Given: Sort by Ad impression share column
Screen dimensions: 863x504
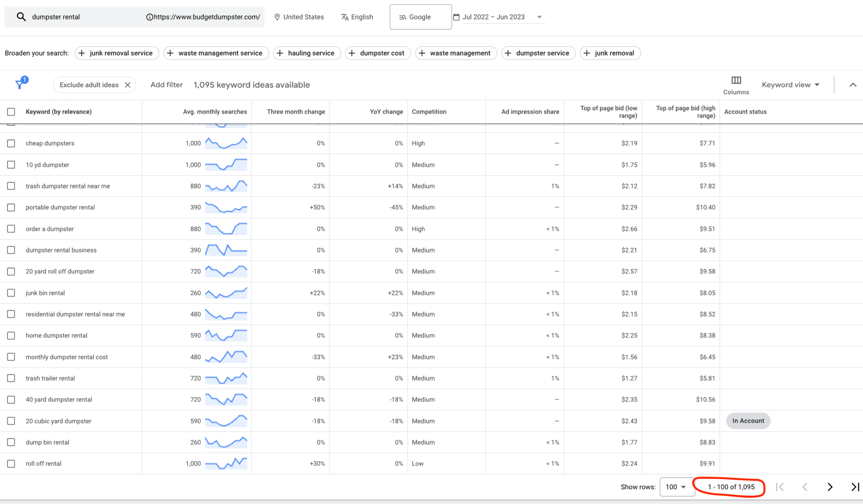Looking at the screenshot, I should click(x=530, y=112).
